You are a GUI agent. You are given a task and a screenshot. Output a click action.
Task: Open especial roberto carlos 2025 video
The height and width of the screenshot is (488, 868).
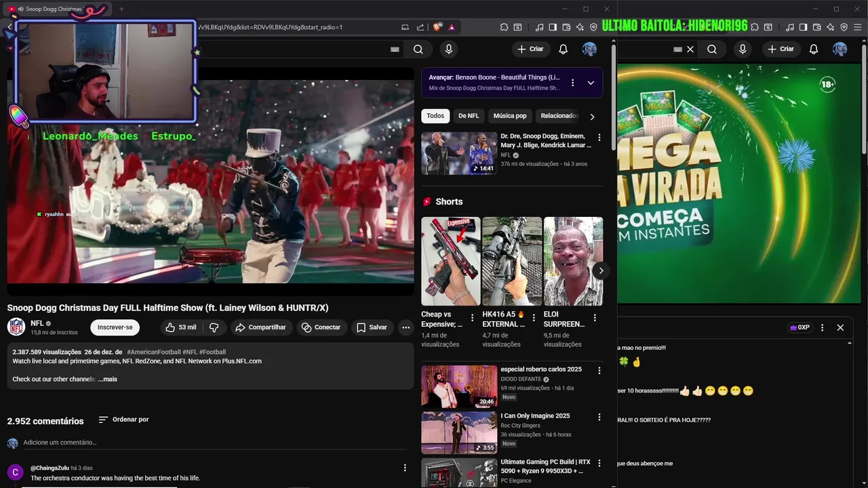[x=459, y=386]
